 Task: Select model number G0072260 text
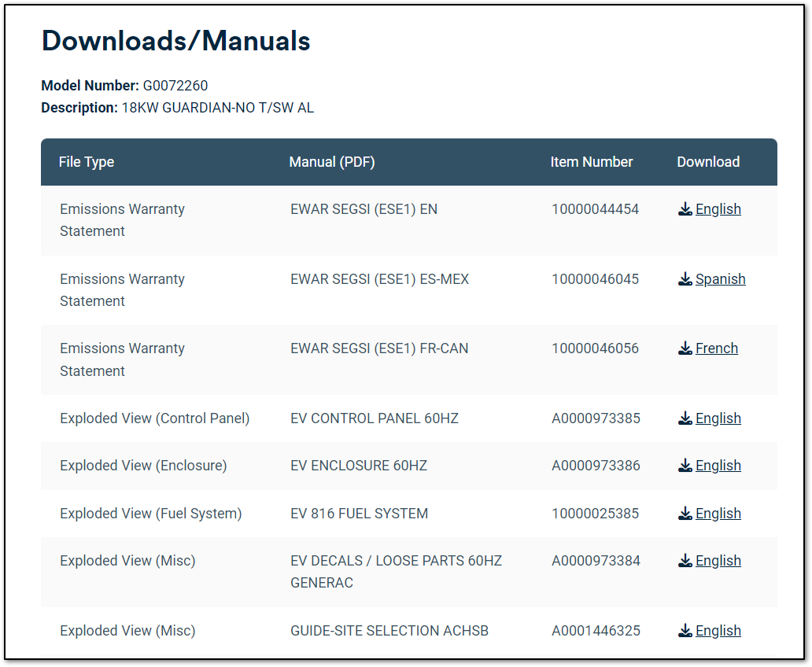click(175, 86)
